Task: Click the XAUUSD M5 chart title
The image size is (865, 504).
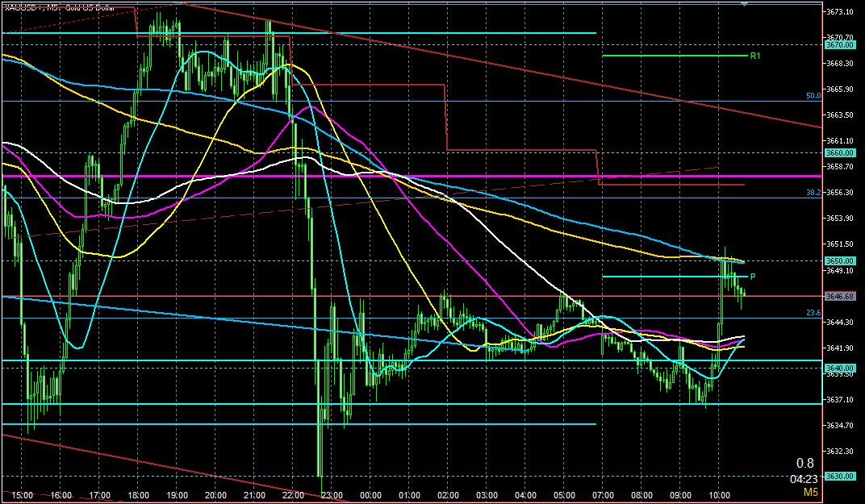Action: [59, 7]
